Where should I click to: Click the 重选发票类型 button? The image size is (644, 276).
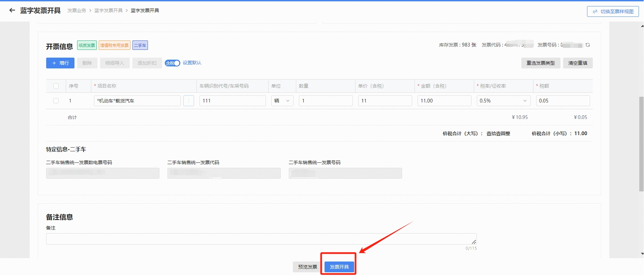540,63
